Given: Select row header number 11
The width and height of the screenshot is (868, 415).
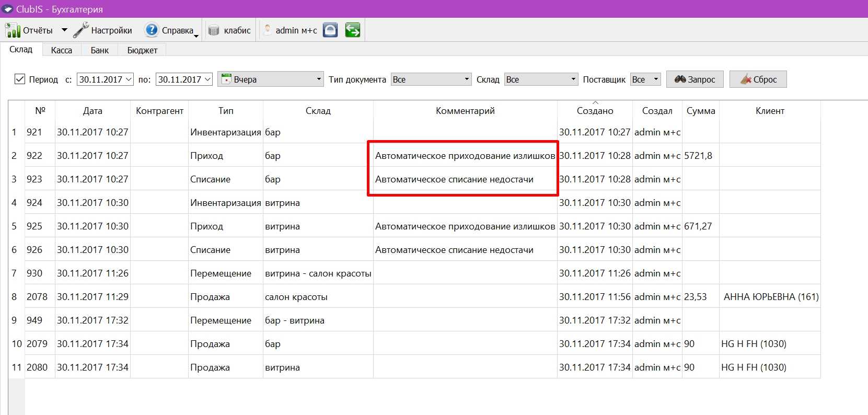Looking at the screenshot, I should (x=16, y=367).
